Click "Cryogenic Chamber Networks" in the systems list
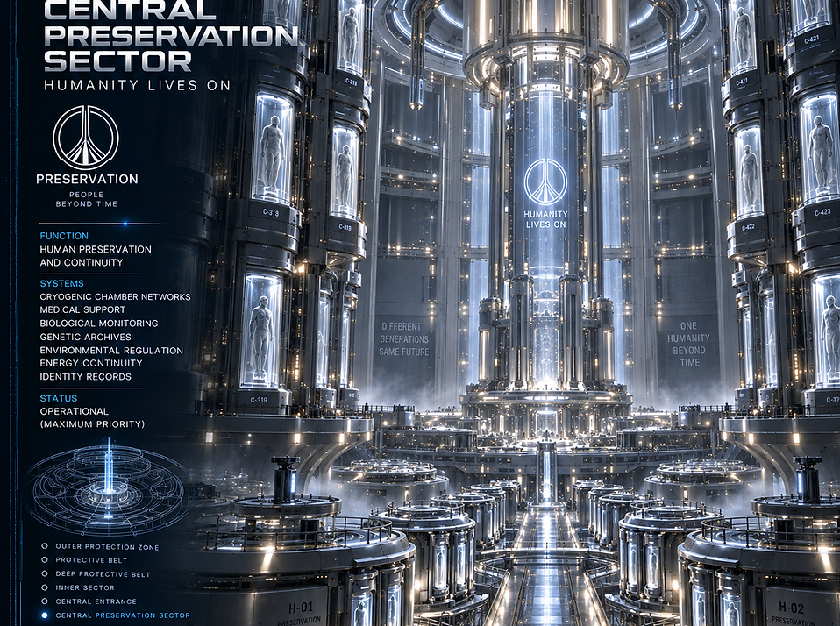The image size is (840, 626). point(115,296)
